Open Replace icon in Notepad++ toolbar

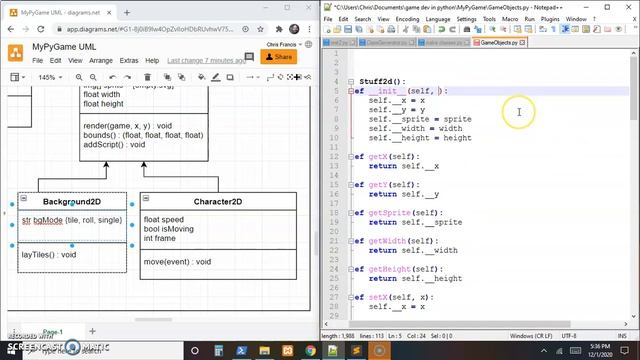[478, 29]
